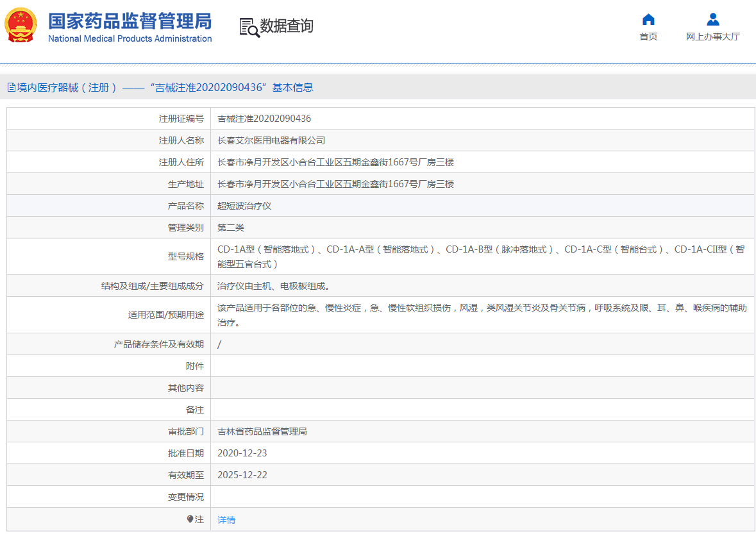
Task: Go to 首页 home page link
Action: point(648,37)
